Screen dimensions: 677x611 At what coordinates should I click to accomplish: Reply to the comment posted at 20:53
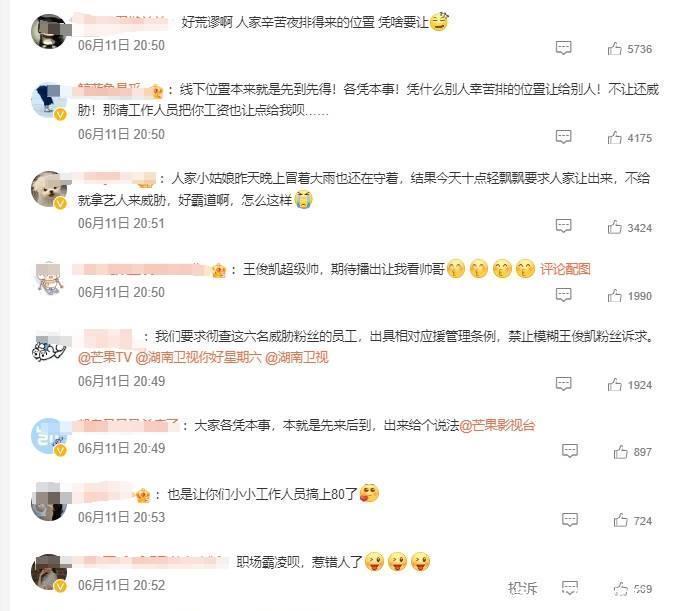(569, 520)
